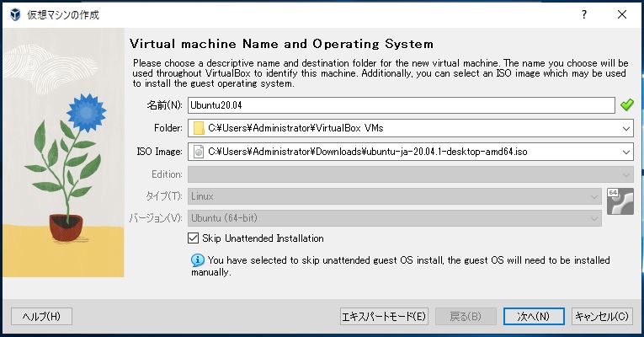The image size is (644, 337).
Task: Switch to エキスパートモード(E) expert mode
Action: [x=383, y=317]
